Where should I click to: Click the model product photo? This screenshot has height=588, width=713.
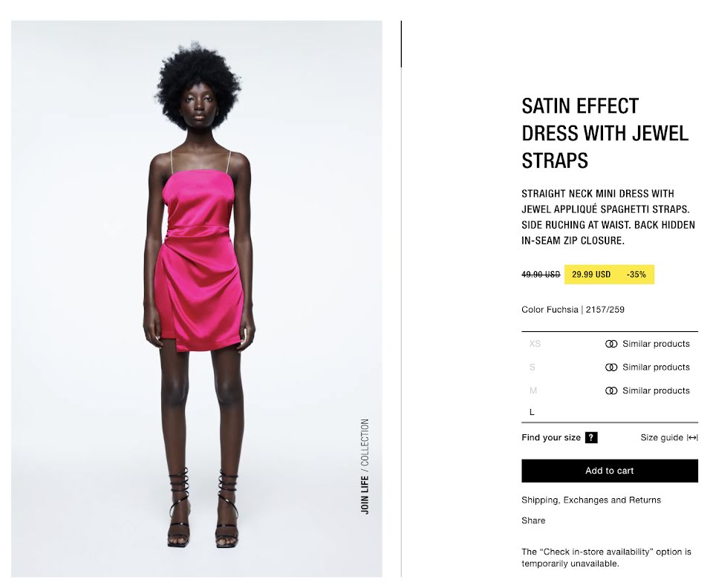196,298
